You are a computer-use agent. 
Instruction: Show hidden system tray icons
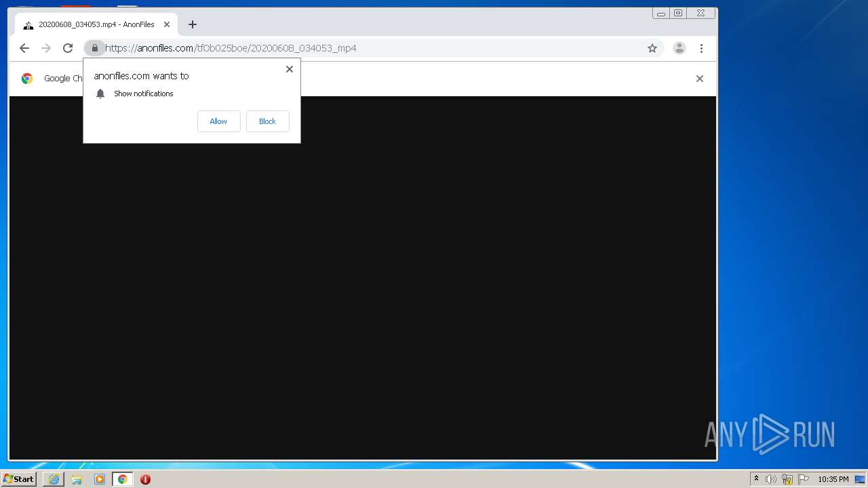click(x=756, y=479)
